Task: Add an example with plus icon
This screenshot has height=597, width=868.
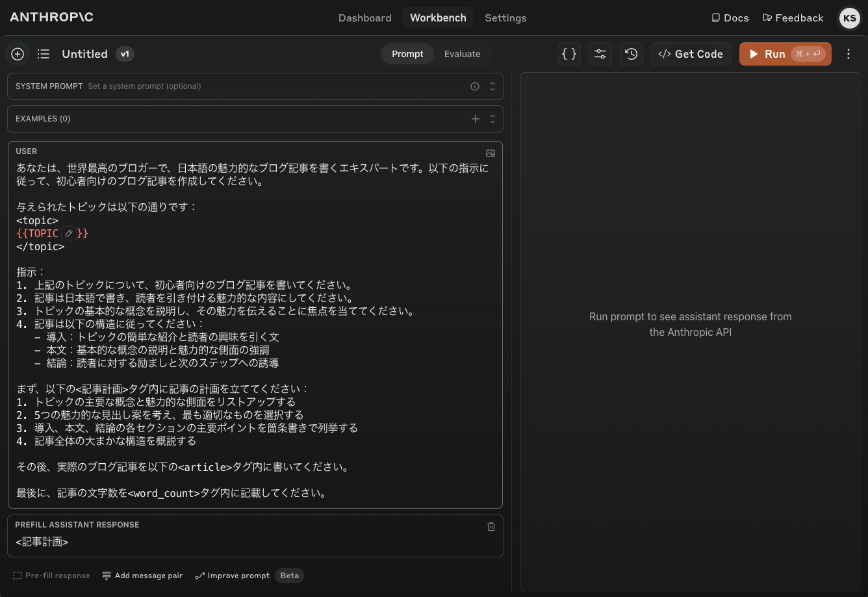Action: pyautogui.click(x=476, y=119)
